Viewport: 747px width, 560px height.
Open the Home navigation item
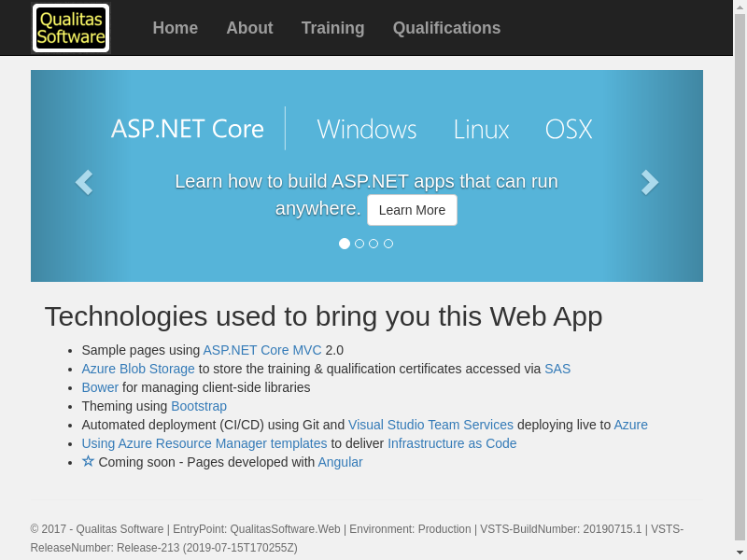(x=176, y=28)
